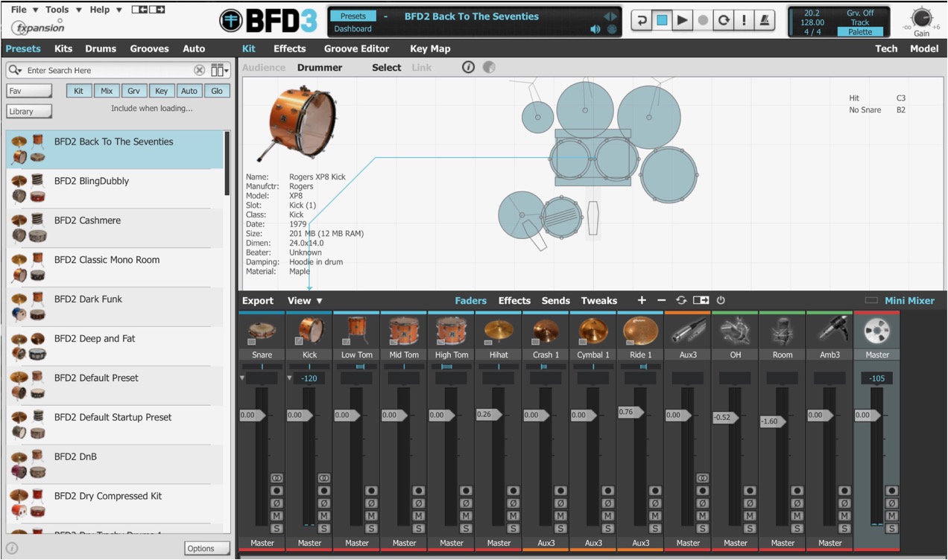Expand the Kick channel disclosure triangle
The height and width of the screenshot is (560, 948).
290,378
